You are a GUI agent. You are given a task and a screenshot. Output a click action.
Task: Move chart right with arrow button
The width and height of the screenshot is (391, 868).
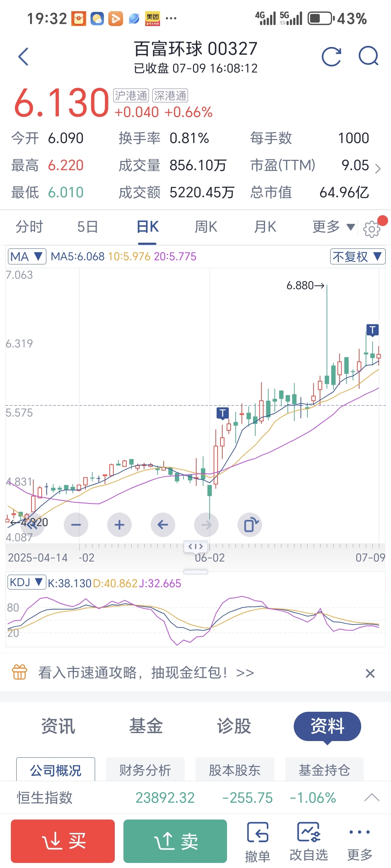(206, 525)
